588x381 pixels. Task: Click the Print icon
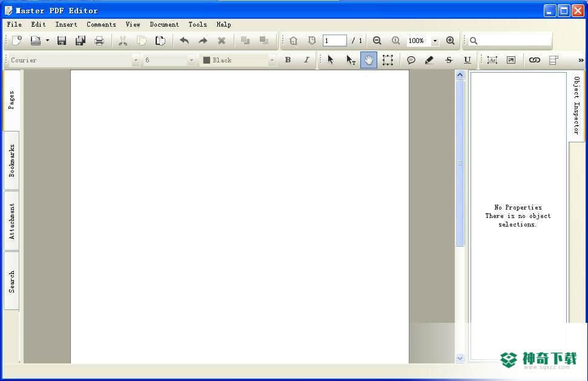99,41
